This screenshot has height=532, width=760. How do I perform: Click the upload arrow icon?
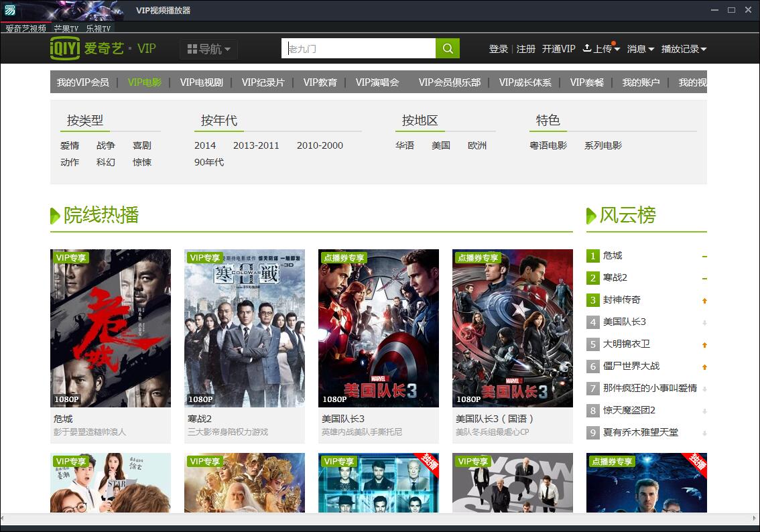click(587, 48)
